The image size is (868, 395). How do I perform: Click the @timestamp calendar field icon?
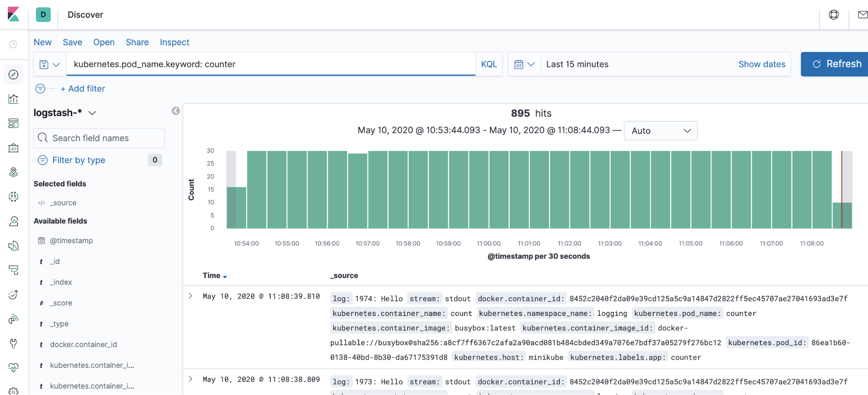(x=42, y=240)
